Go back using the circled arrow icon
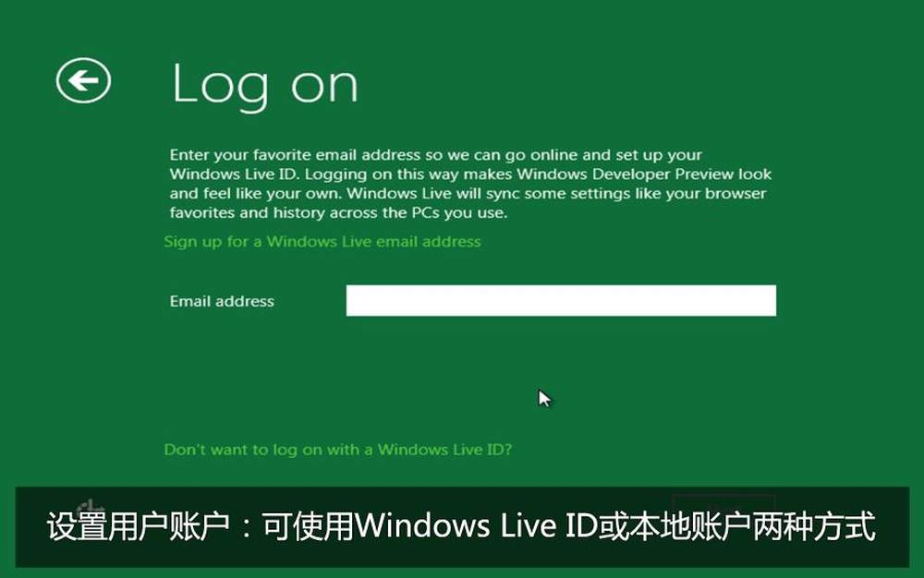The image size is (924, 578). tap(83, 80)
